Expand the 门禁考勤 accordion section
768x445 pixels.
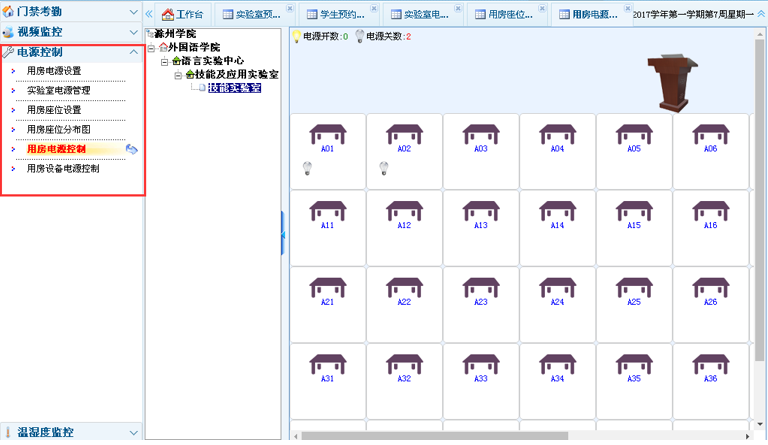click(x=70, y=11)
